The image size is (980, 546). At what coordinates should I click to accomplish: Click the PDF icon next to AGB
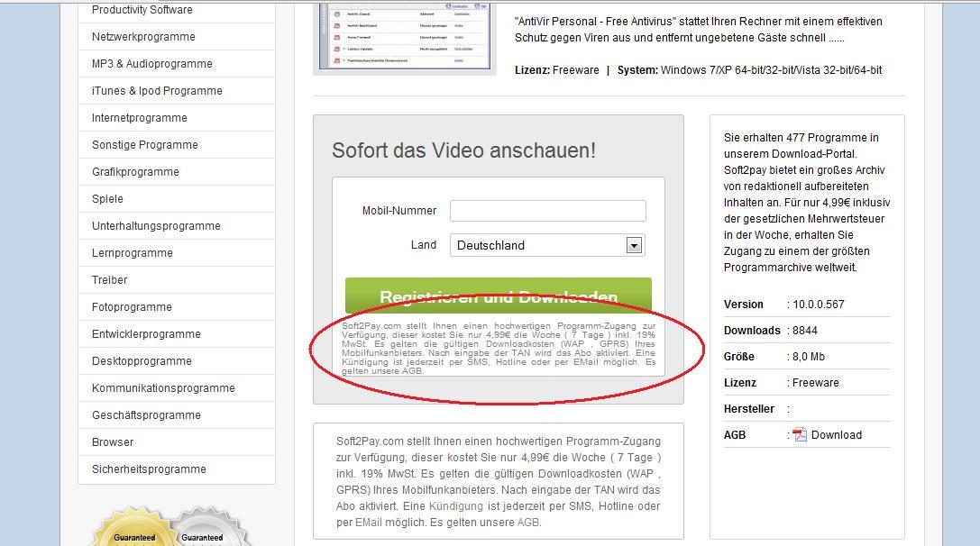[800, 435]
